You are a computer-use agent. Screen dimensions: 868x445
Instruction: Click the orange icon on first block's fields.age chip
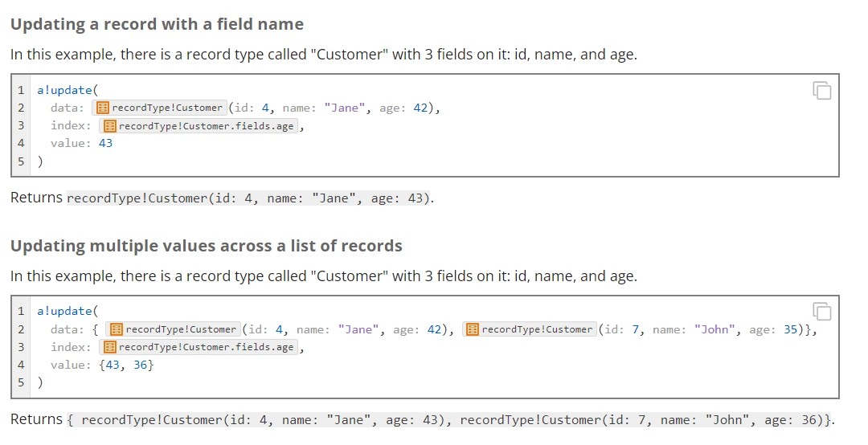[x=109, y=126]
